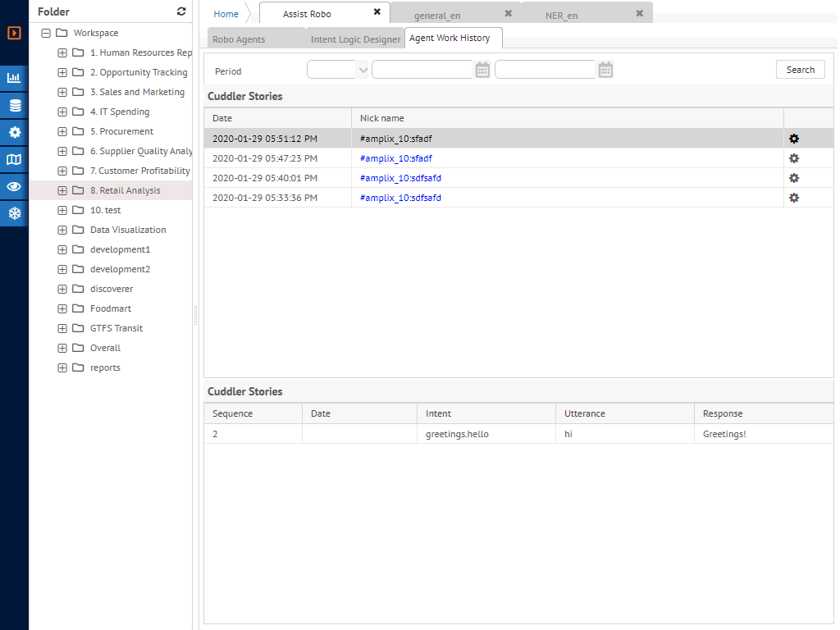Expand 8. Retail Analysis folder
840x630 pixels.
point(62,190)
